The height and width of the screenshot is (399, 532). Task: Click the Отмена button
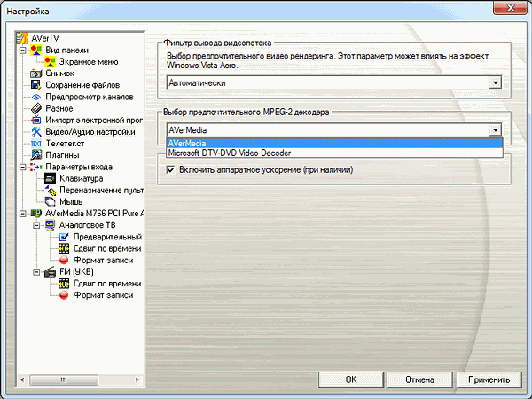[419, 379]
